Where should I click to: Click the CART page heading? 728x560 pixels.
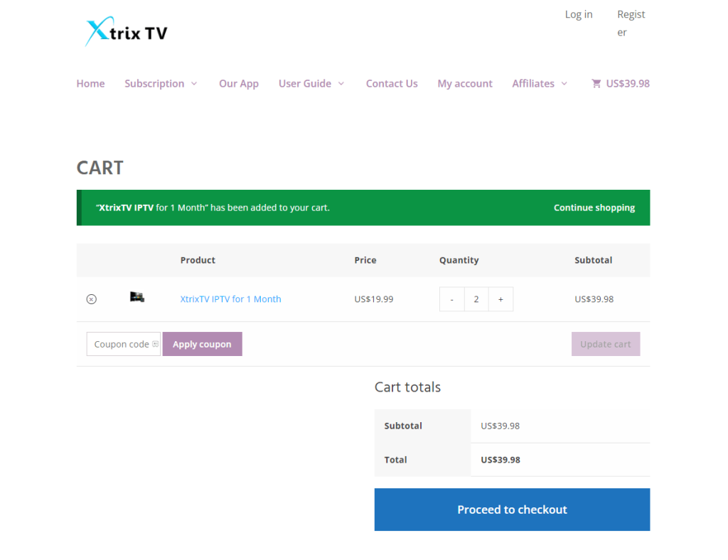point(100,168)
